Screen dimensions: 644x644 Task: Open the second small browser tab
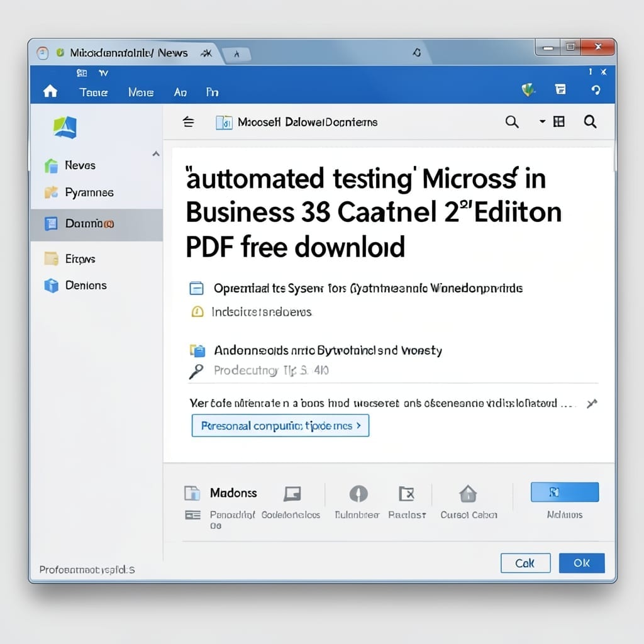tap(236, 54)
